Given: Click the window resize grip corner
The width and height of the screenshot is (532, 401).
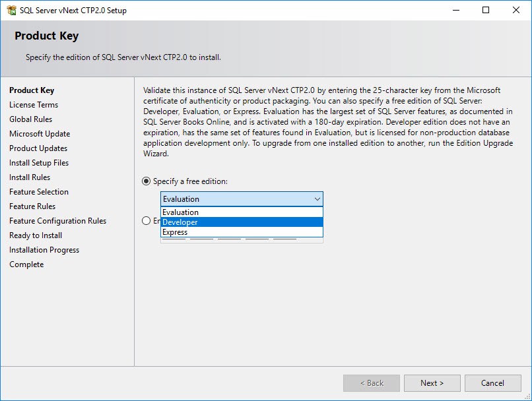Looking at the screenshot, I should point(527,396).
